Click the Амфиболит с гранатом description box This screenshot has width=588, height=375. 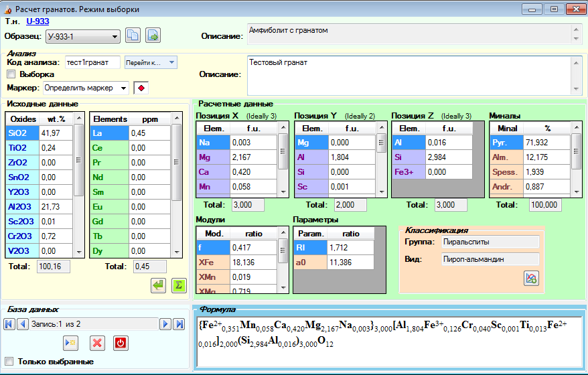[x=415, y=34]
